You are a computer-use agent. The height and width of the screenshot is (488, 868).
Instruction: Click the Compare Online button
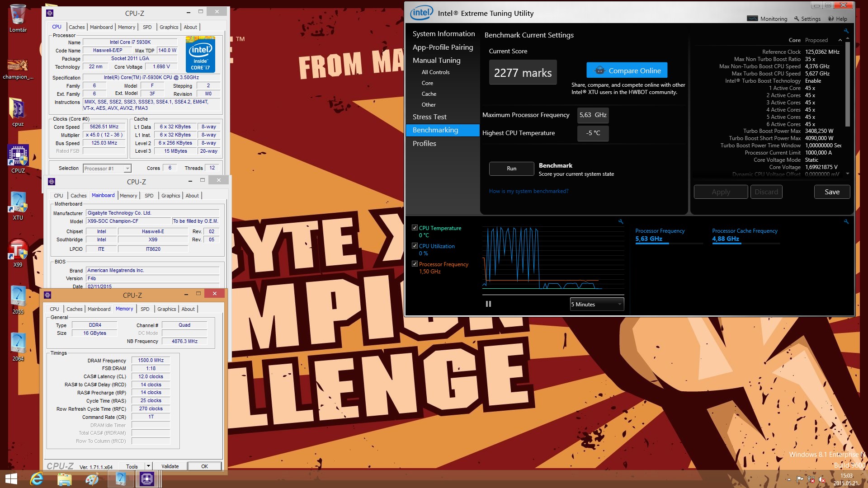(x=627, y=70)
